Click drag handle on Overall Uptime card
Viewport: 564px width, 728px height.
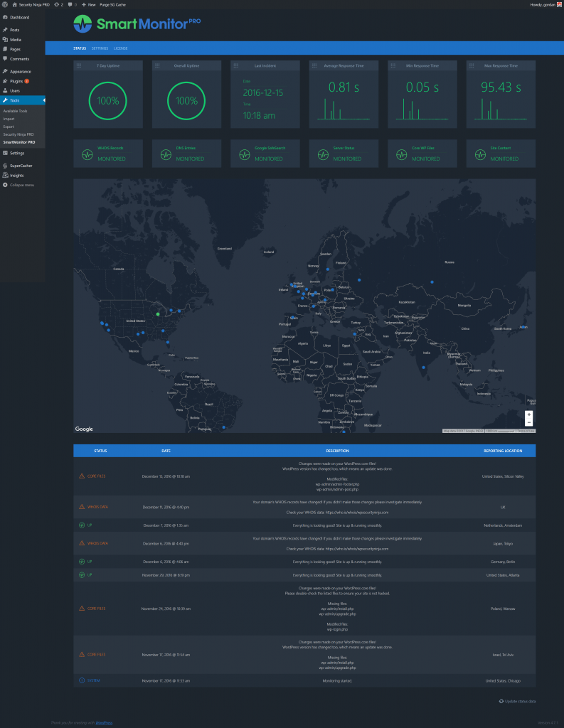coord(157,65)
